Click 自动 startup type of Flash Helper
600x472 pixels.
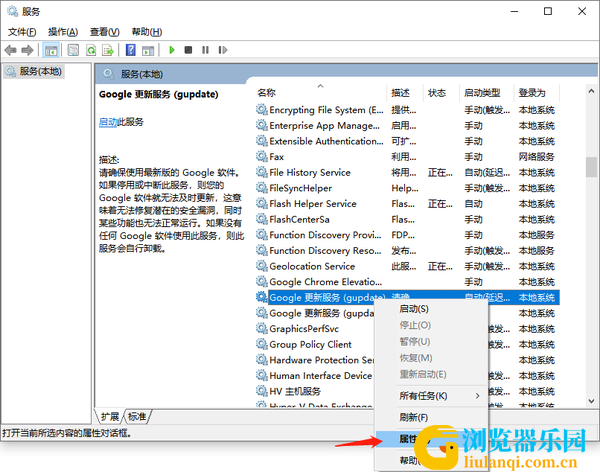pyautogui.click(x=473, y=204)
